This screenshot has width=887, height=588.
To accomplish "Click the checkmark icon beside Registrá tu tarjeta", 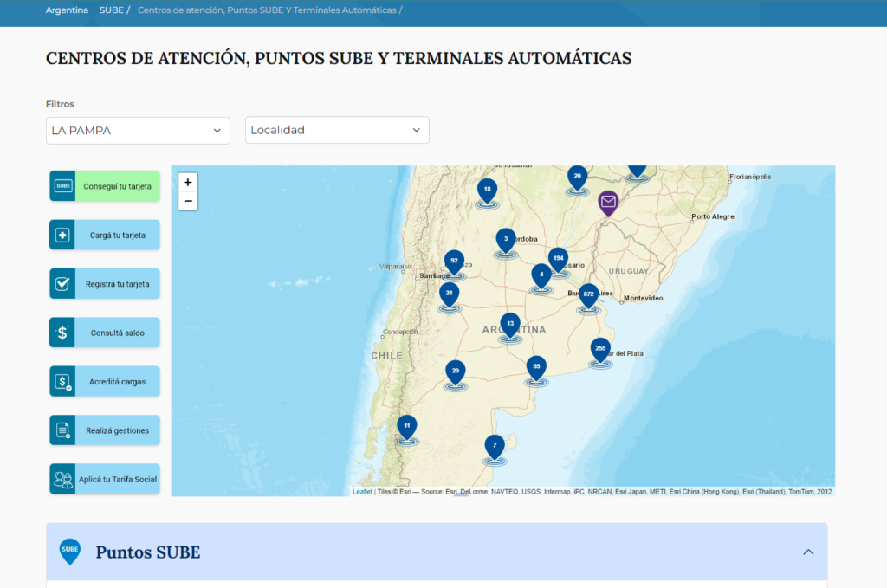I will 62,284.
